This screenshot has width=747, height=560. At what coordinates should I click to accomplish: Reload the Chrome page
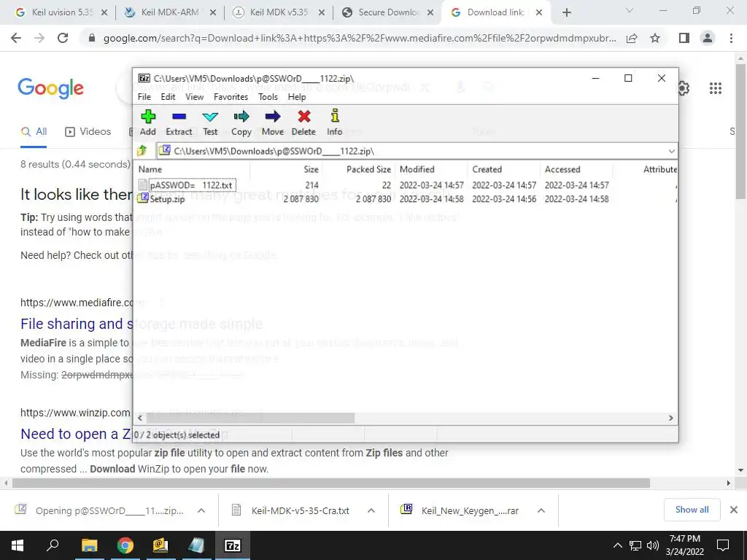pos(63,38)
